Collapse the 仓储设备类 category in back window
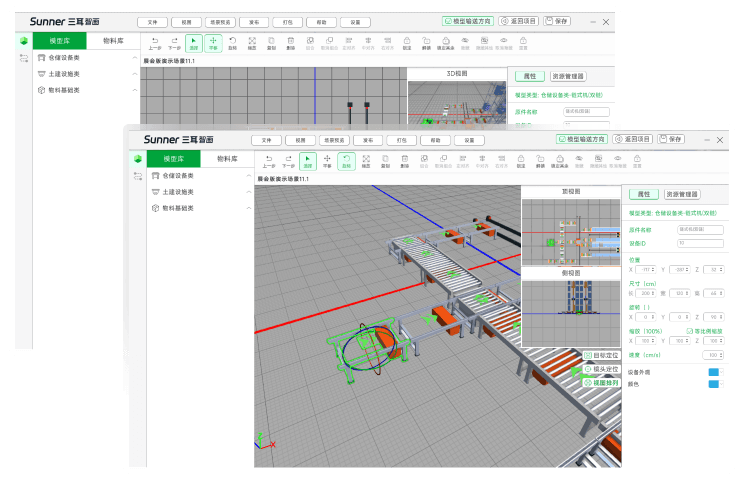The width and height of the screenshot is (744, 486). pyautogui.click(x=135, y=58)
